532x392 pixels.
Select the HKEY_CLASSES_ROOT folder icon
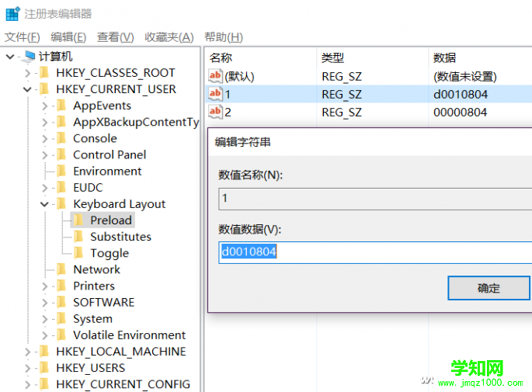tap(44, 73)
